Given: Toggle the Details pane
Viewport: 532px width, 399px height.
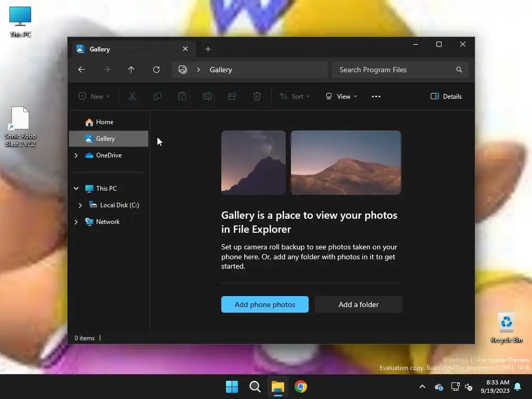Looking at the screenshot, I should pos(446,96).
